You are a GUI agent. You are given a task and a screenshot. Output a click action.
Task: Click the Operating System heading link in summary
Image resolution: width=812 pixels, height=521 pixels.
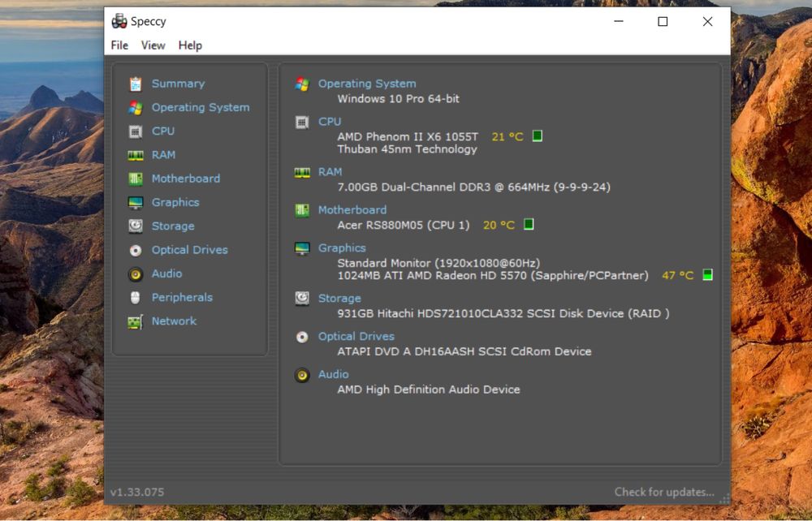point(367,84)
